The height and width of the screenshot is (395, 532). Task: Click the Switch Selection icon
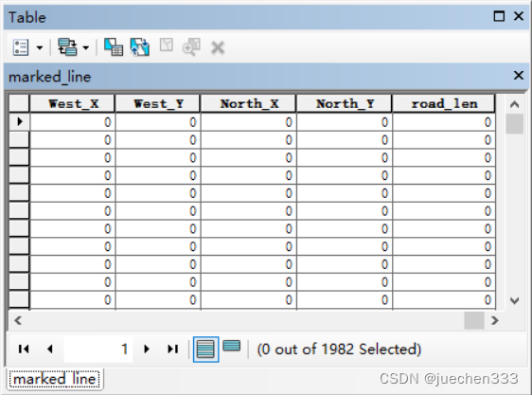[x=140, y=46]
